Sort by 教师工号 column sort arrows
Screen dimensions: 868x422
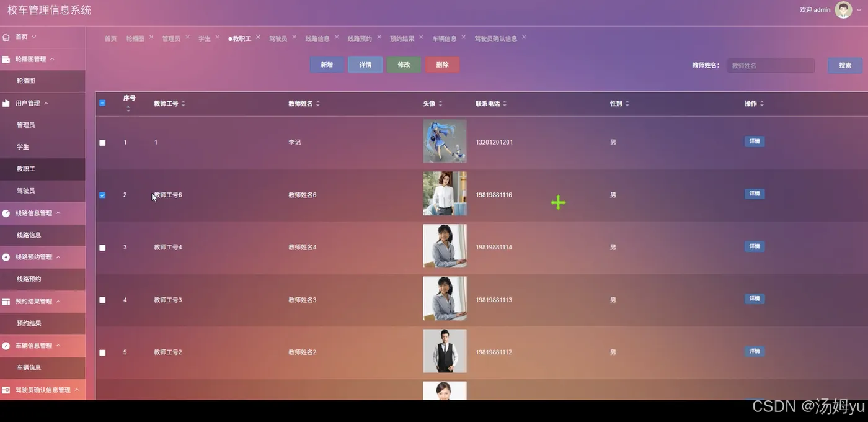[x=183, y=104]
